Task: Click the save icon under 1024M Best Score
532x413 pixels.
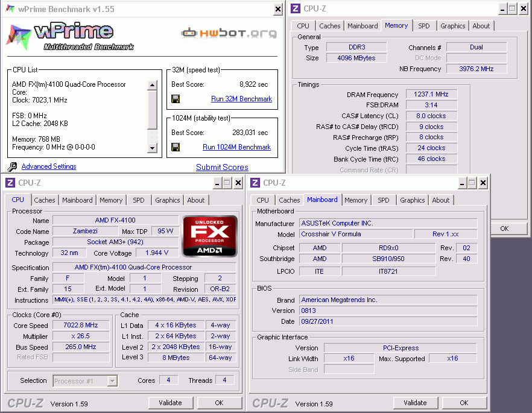Action: tap(176, 147)
